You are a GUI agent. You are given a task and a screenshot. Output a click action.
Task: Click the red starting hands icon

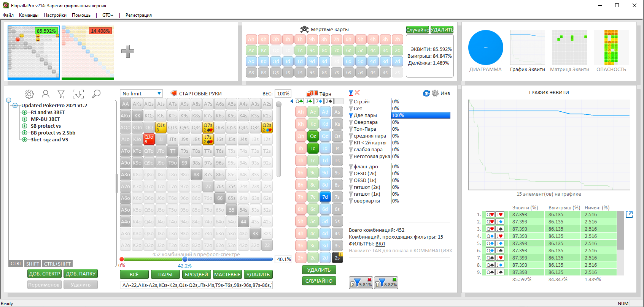coord(174,93)
